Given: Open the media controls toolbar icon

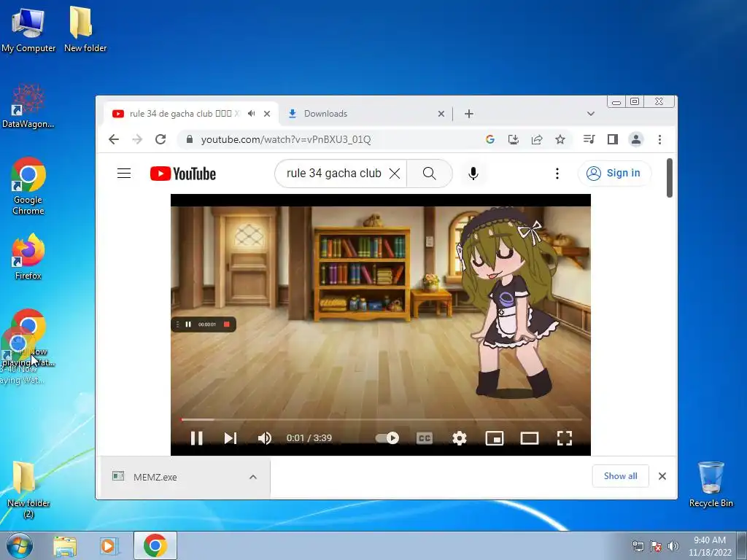Looking at the screenshot, I should (x=589, y=139).
